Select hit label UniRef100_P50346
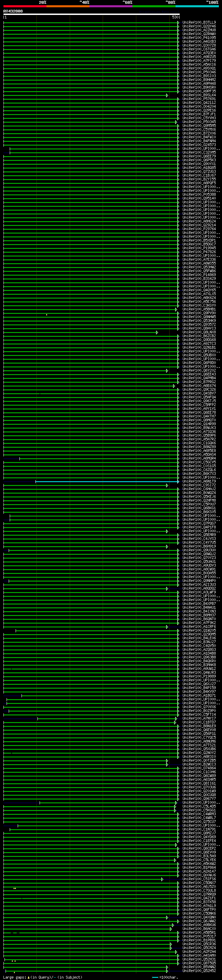Image resolution: width=222 pixels, height=980 pixels. coord(199,72)
